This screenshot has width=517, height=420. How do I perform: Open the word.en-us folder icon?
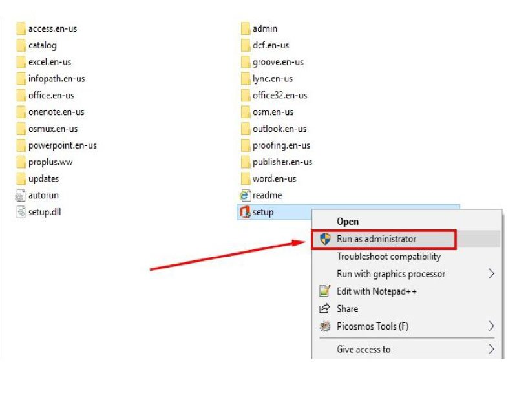tap(246, 178)
